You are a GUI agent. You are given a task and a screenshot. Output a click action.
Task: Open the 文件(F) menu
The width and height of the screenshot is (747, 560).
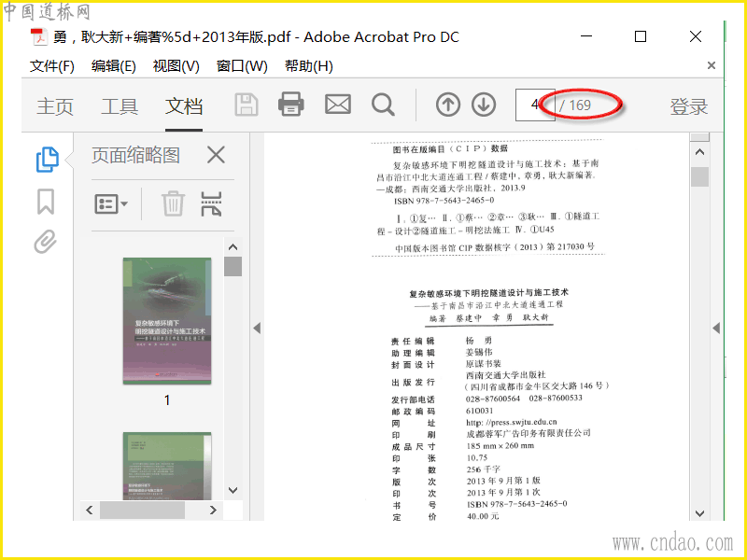(52, 65)
